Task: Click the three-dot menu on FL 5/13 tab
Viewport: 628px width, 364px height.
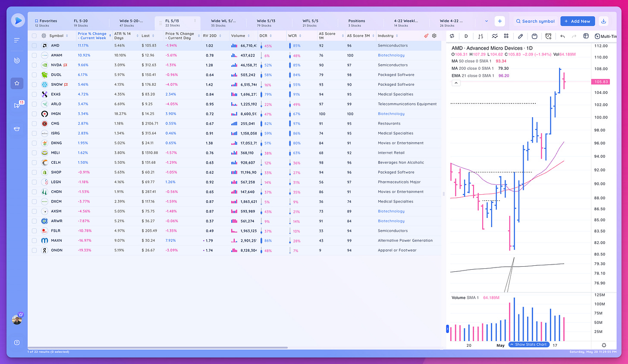Action: pyautogui.click(x=195, y=21)
